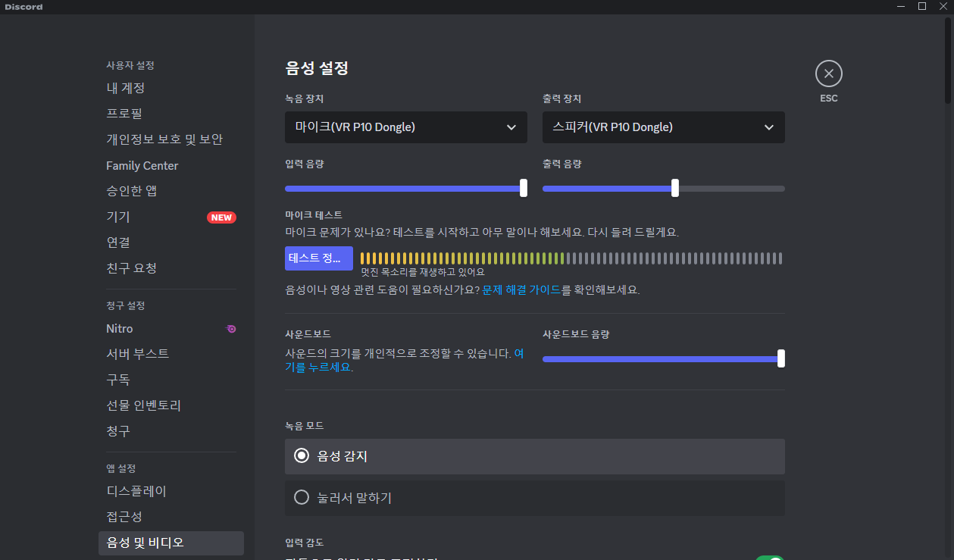Click the vertical scrollbar of settings
Screen dimensions: 954x560
click(x=949, y=61)
